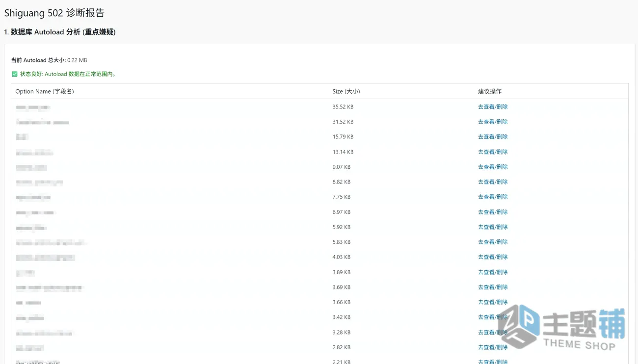Click the 数据库 Autoload 分析 section heading
Screen dimensions: 638x364
pyautogui.click(x=60, y=32)
